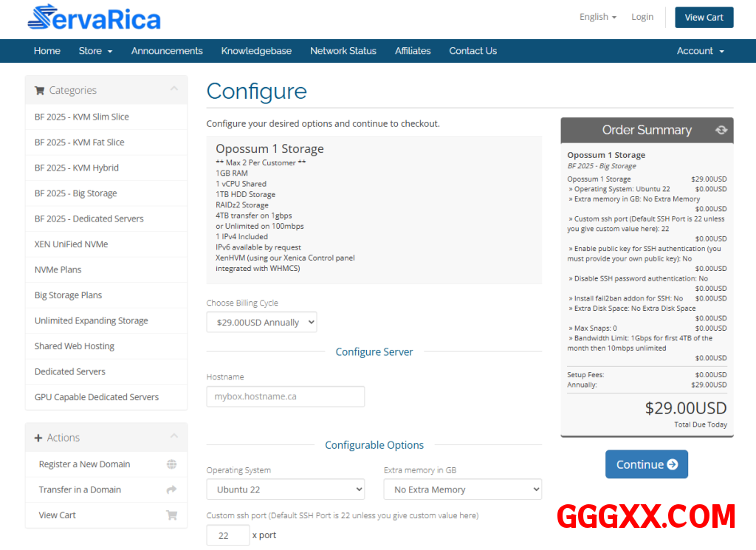The width and height of the screenshot is (756, 550).
Task: Open the Account menu
Action: click(x=700, y=51)
